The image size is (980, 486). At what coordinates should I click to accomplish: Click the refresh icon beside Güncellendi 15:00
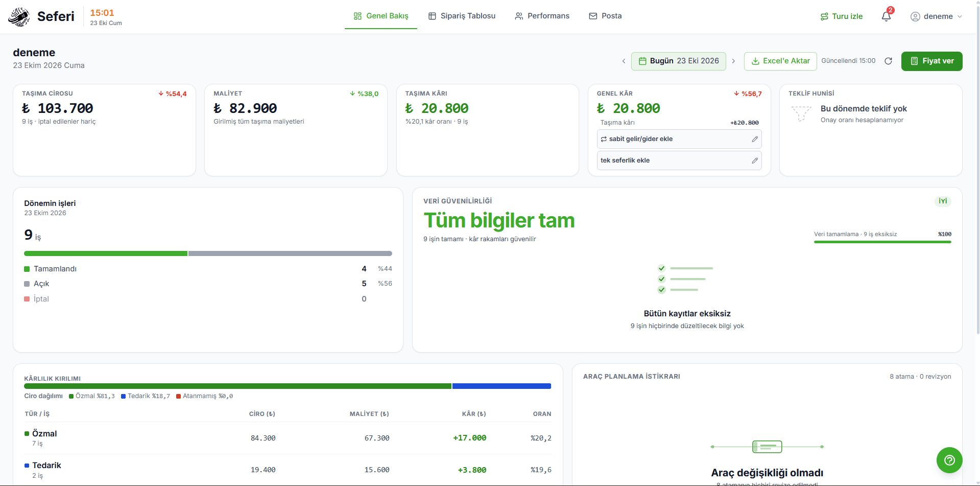click(888, 61)
